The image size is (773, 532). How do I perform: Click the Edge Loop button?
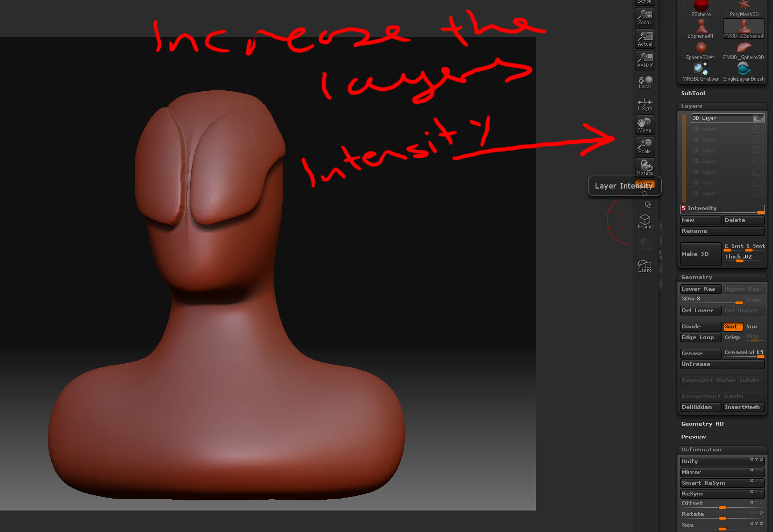click(700, 337)
